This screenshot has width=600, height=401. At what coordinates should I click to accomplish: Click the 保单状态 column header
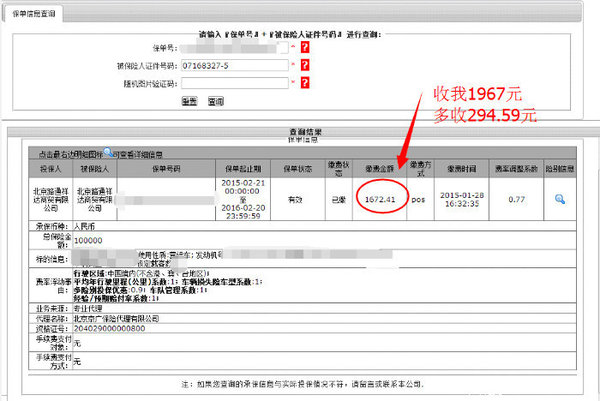coord(297,168)
